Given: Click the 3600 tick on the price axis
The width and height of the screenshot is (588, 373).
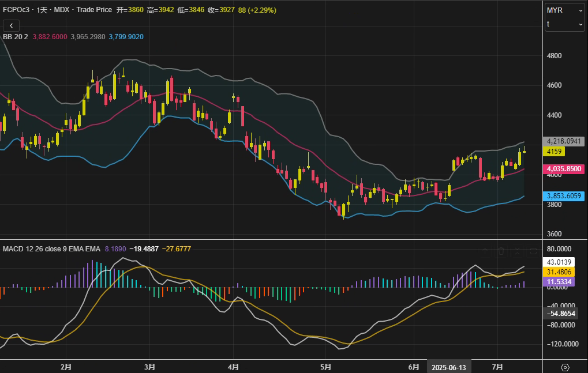Looking at the screenshot, I should click(x=555, y=234).
